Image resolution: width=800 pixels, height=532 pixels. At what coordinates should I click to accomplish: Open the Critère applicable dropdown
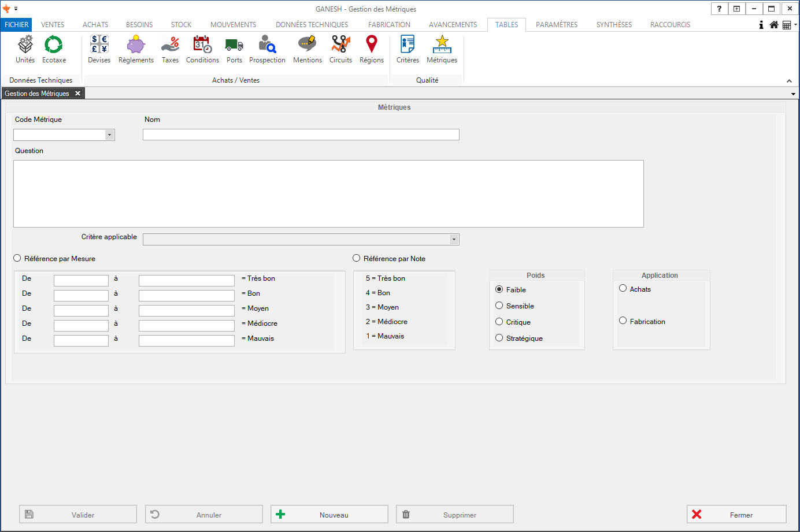[x=454, y=239]
